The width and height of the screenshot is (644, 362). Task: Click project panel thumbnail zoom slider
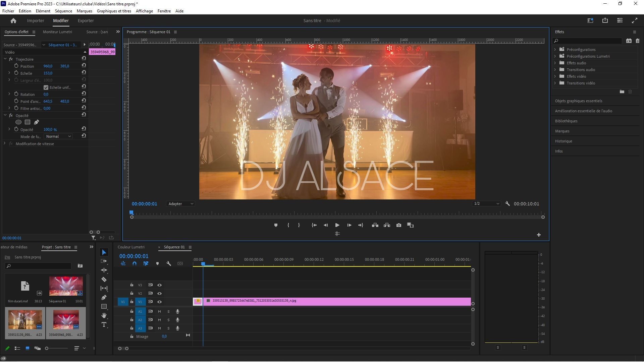click(47, 348)
